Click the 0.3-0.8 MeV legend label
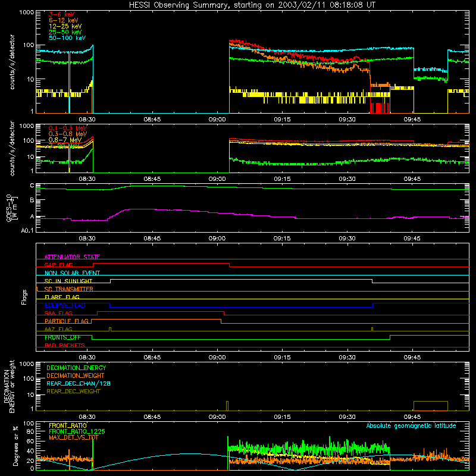 pyautogui.click(x=68, y=134)
